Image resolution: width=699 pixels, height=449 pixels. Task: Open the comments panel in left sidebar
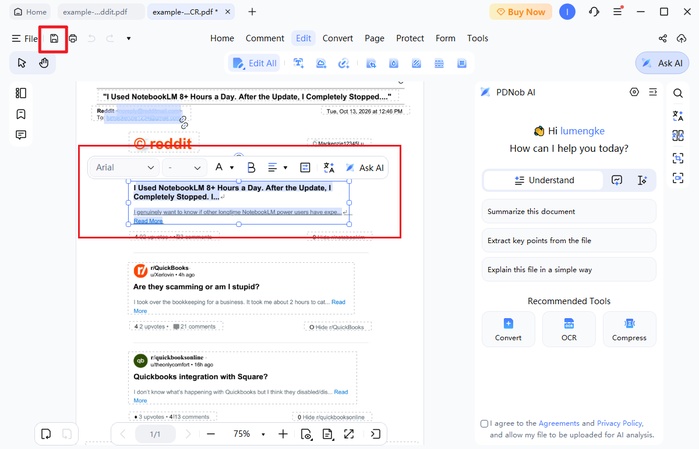tap(21, 135)
